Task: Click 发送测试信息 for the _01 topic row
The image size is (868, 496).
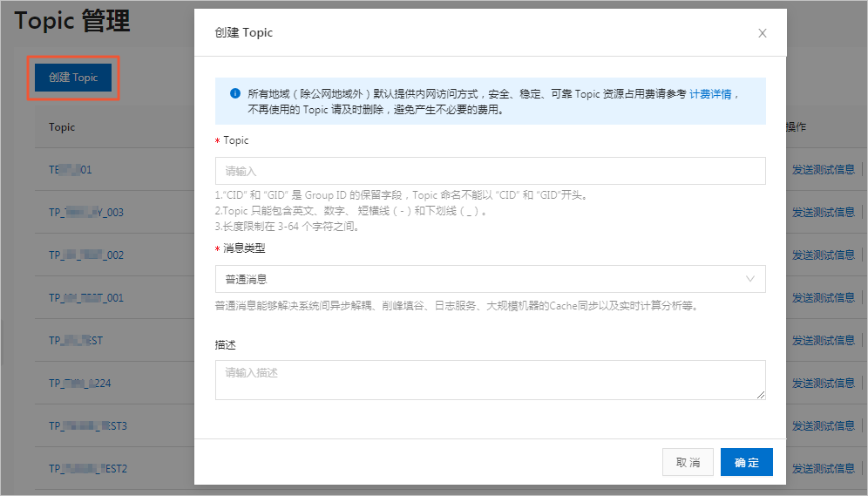Action: pos(824,170)
